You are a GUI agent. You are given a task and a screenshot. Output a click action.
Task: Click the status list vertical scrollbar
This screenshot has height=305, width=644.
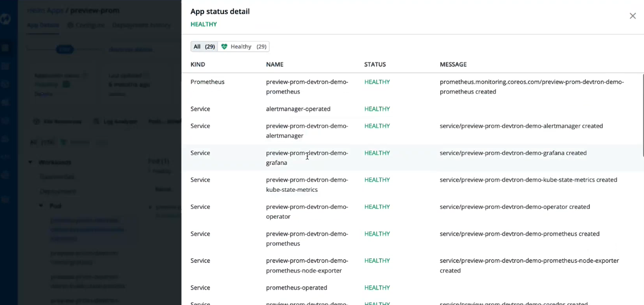[642, 110]
